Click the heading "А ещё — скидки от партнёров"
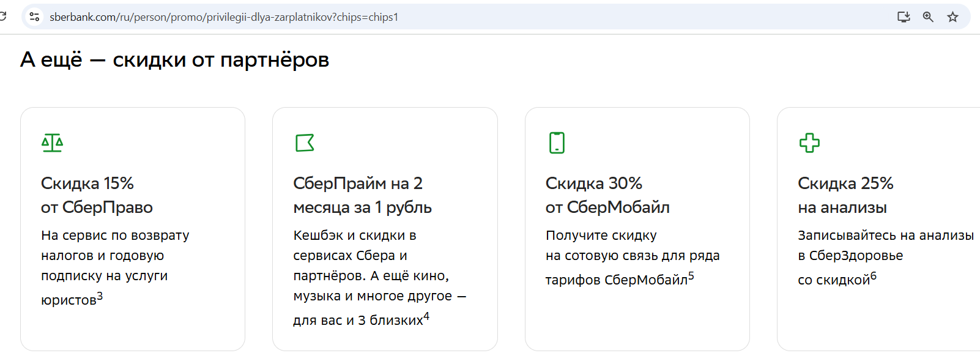This screenshot has height=353, width=980. pyautogui.click(x=175, y=60)
